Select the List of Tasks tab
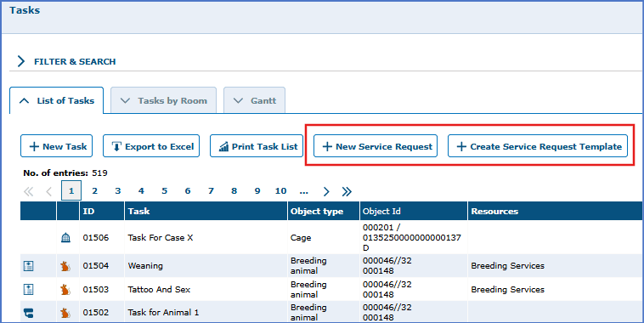The image size is (644, 323). (57, 100)
